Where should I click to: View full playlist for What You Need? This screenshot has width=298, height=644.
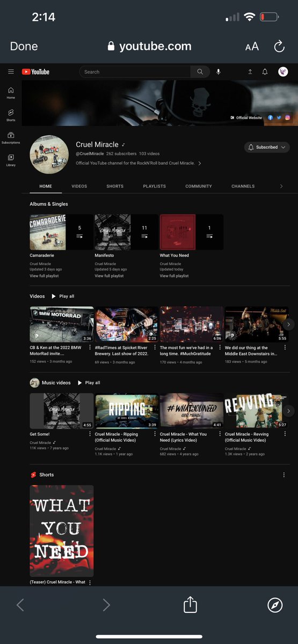click(x=175, y=276)
